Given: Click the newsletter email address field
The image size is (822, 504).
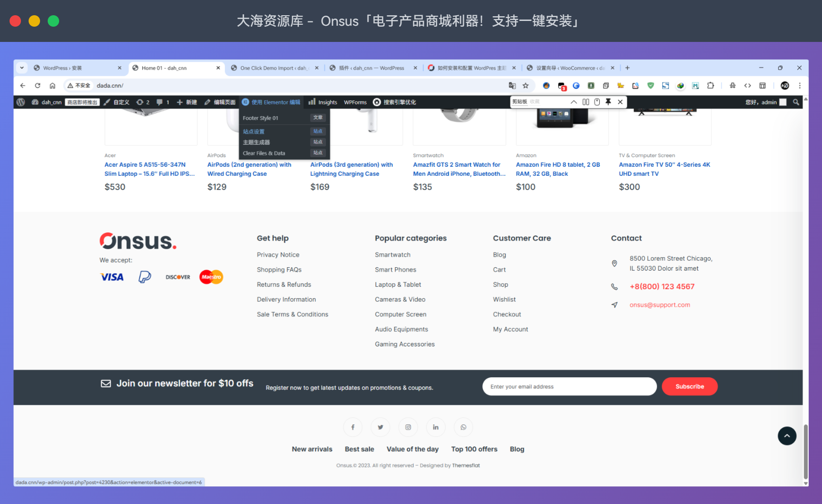Looking at the screenshot, I should pyautogui.click(x=569, y=387).
